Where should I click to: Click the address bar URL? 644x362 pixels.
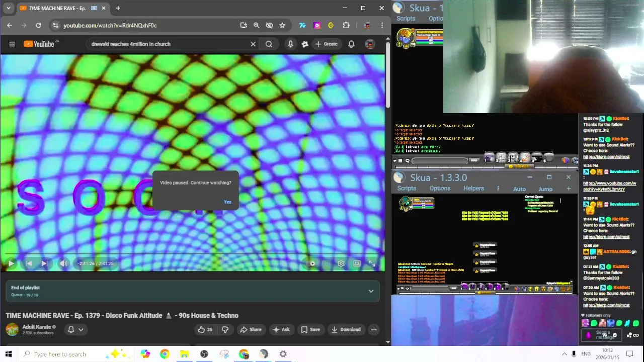coord(110,25)
